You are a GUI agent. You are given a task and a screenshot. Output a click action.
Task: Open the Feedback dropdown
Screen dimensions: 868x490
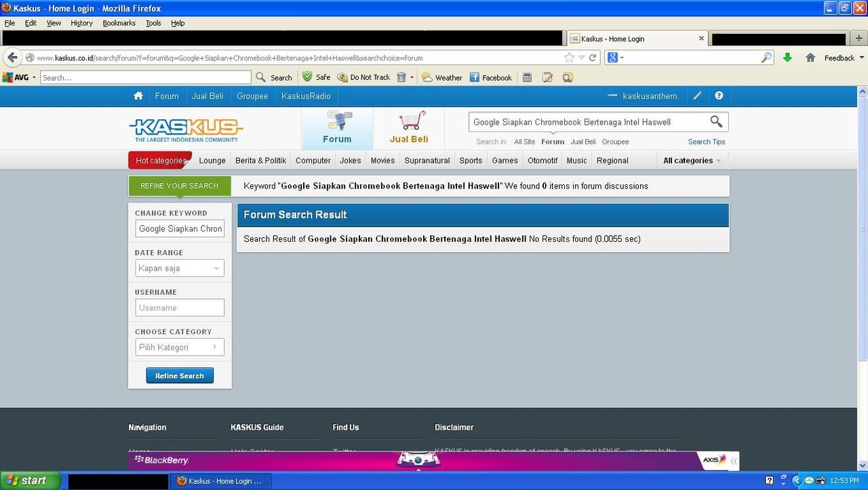844,58
